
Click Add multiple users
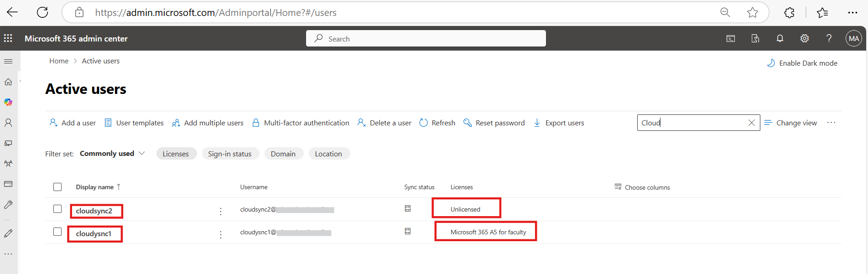click(x=208, y=123)
